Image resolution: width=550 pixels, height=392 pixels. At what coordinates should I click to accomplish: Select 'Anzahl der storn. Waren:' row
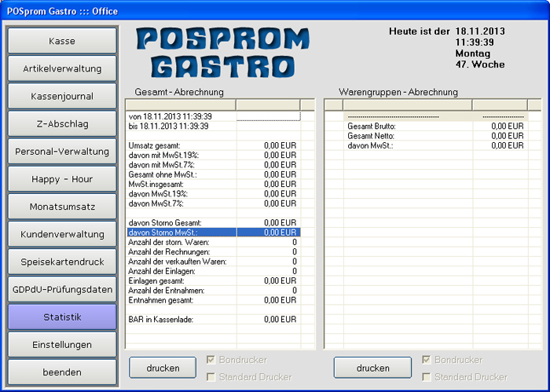click(x=213, y=242)
